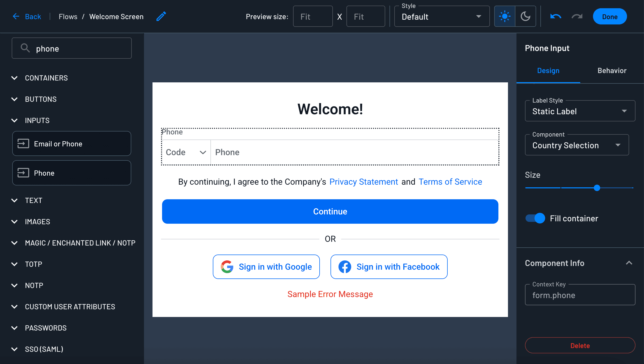
Task: Collapse the Component Info section
Action: coord(629,263)
